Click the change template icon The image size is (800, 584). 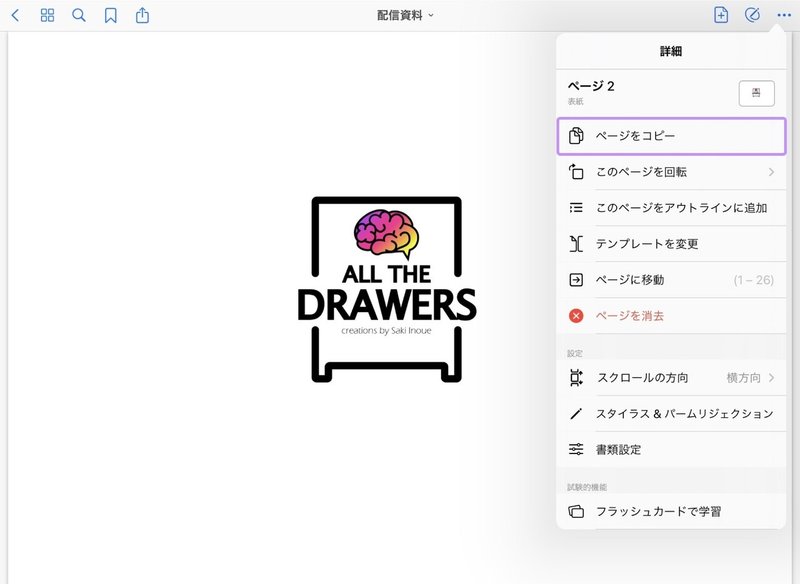pos(576,244)
